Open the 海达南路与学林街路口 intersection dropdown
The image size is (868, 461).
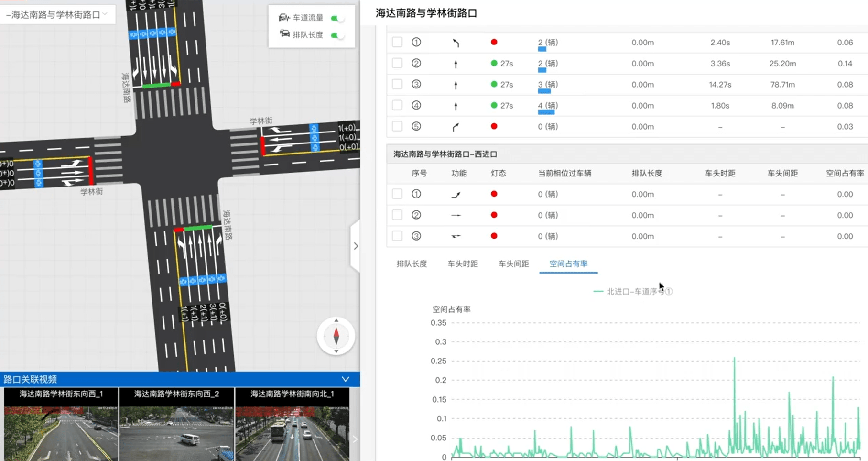coord(57,14)
